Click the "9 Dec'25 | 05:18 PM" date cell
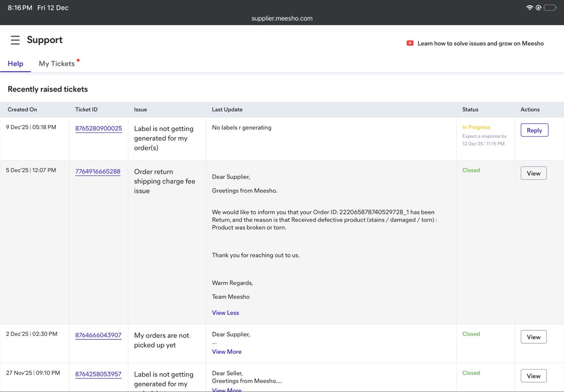564x392 pixels. coord(31,127)
